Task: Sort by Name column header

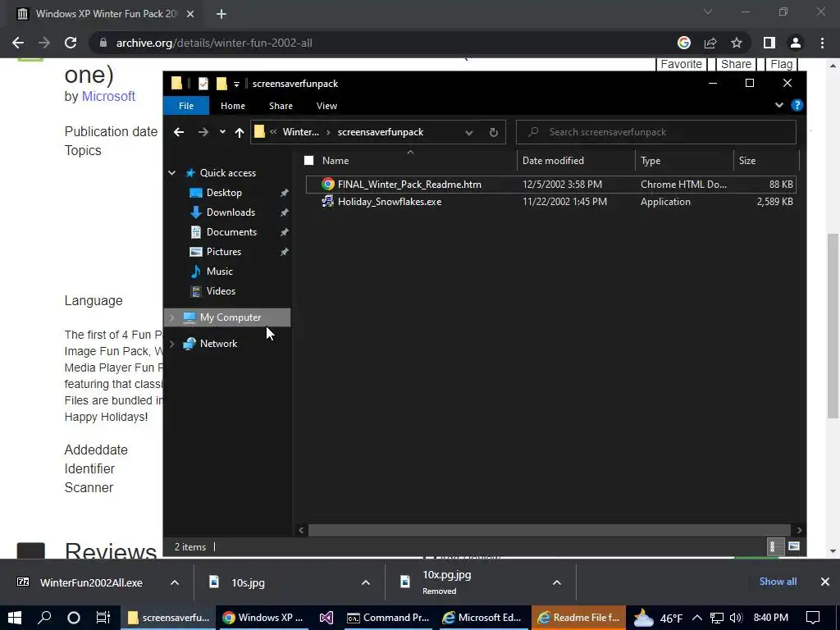Action: [x=336, y=160]
